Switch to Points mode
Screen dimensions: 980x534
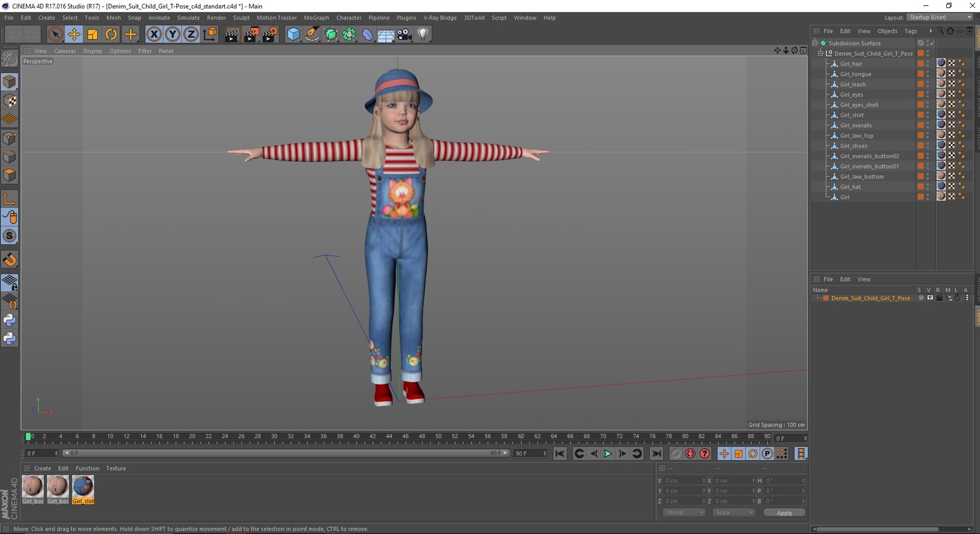[x=10, y=138]
